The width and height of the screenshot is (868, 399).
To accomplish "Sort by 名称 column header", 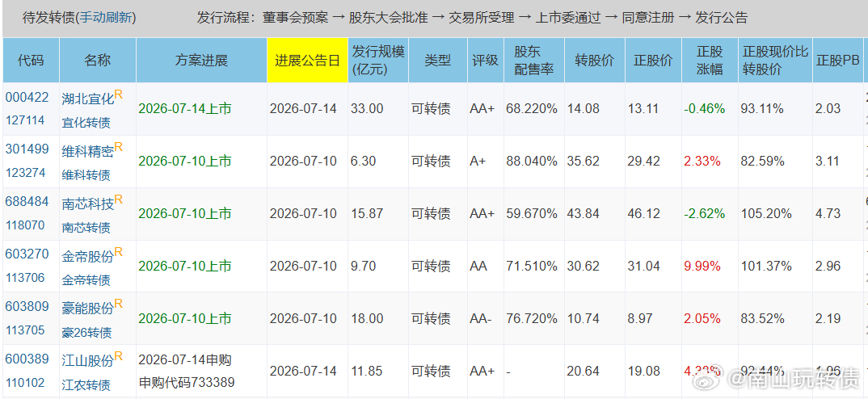I will [x=98, y=61].
